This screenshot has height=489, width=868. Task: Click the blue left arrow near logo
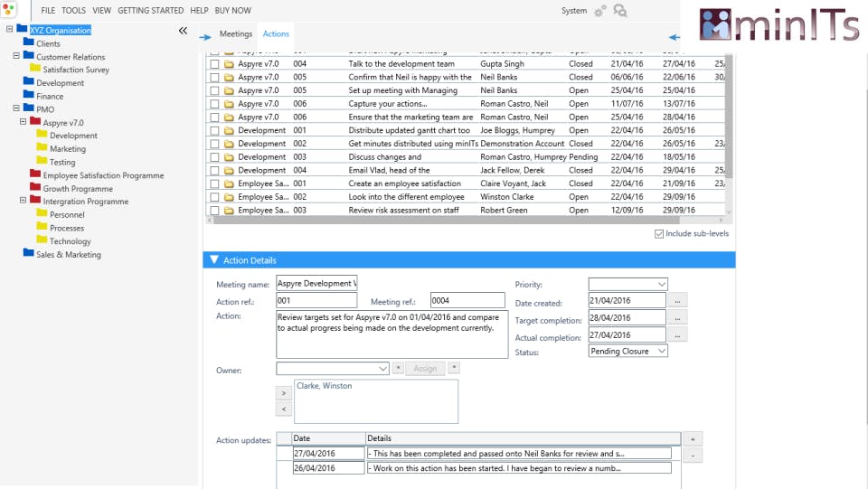[x=675, y=37]
